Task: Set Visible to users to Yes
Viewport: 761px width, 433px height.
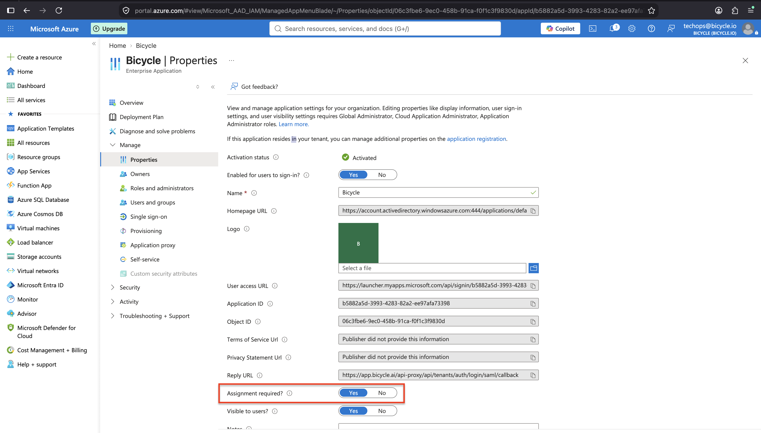Action: [353, 411]
